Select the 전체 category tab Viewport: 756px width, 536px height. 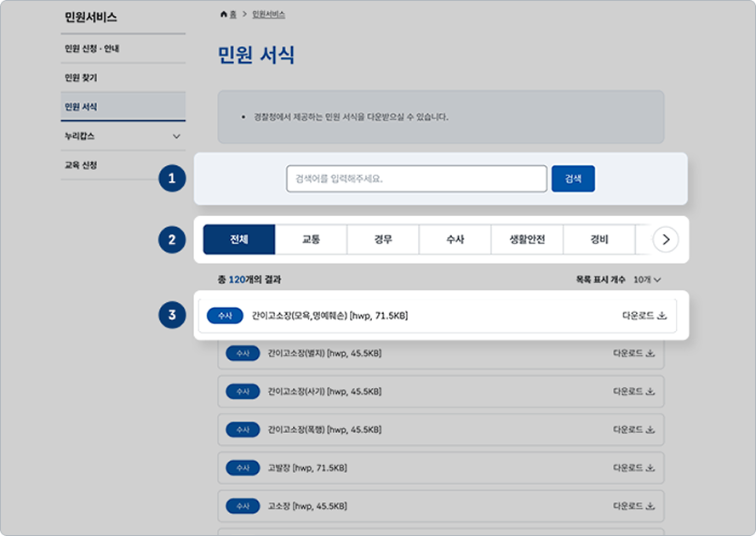coord(239,240)
